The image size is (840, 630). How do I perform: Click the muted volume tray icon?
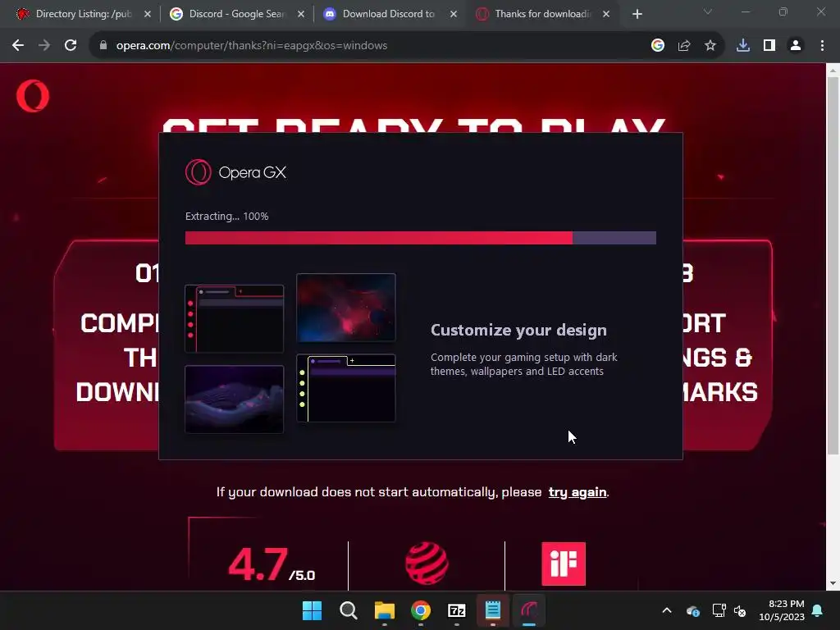coord(740,610)
